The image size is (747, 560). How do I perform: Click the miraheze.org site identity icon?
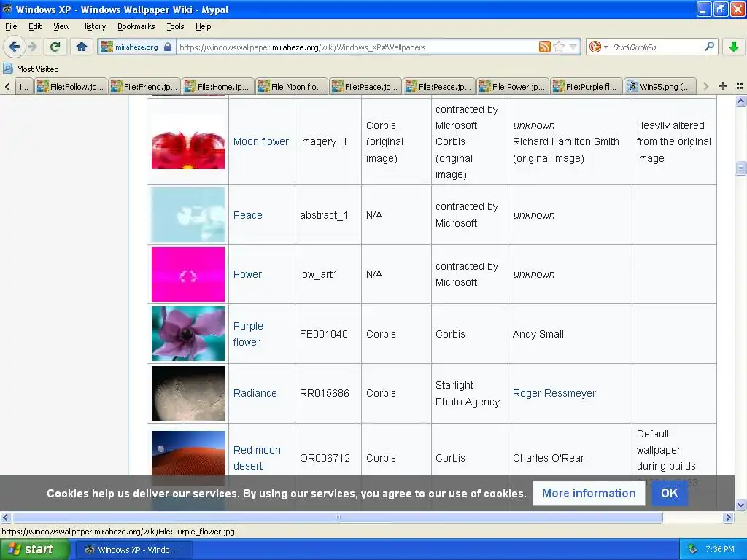(x=136, y=47)
